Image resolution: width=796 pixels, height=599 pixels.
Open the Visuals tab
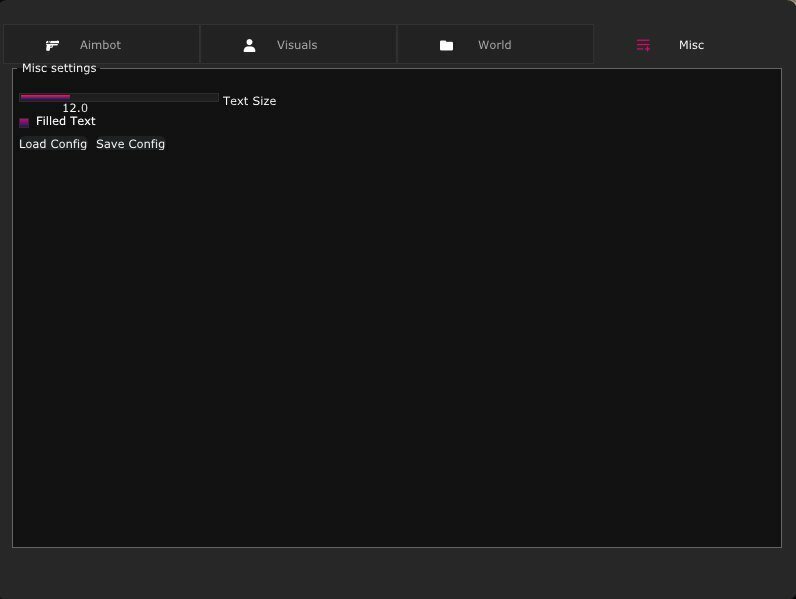(x=298, y=44)
